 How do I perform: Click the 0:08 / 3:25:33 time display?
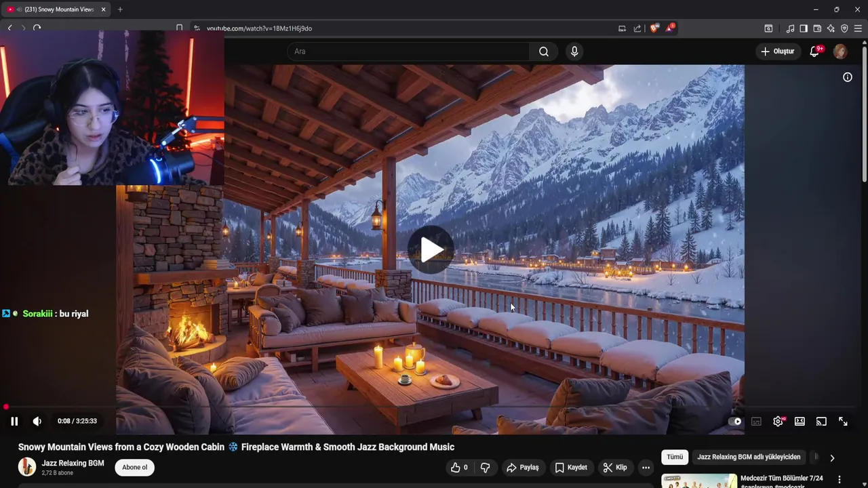(77, 421)
